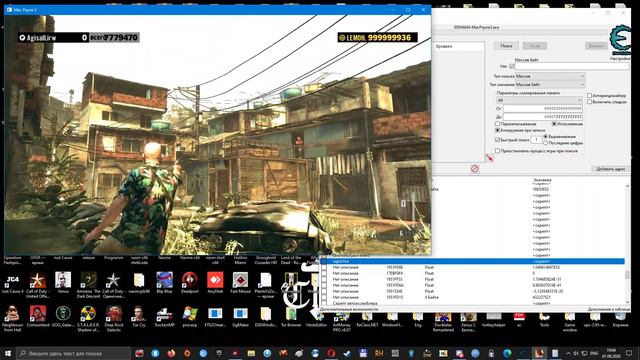This screenshot has height=360, width=640.
Task: Open Crimsonland desktop shortcut
Action: (38, 316)
